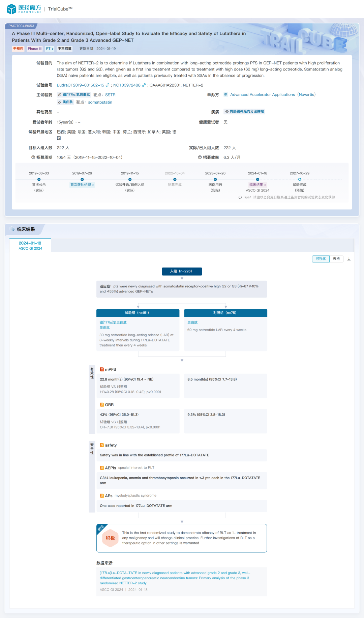Viewport: 364px width, 618px height.
Task: Open the NCT03972488 trial registry link
Action: [127, 85]
